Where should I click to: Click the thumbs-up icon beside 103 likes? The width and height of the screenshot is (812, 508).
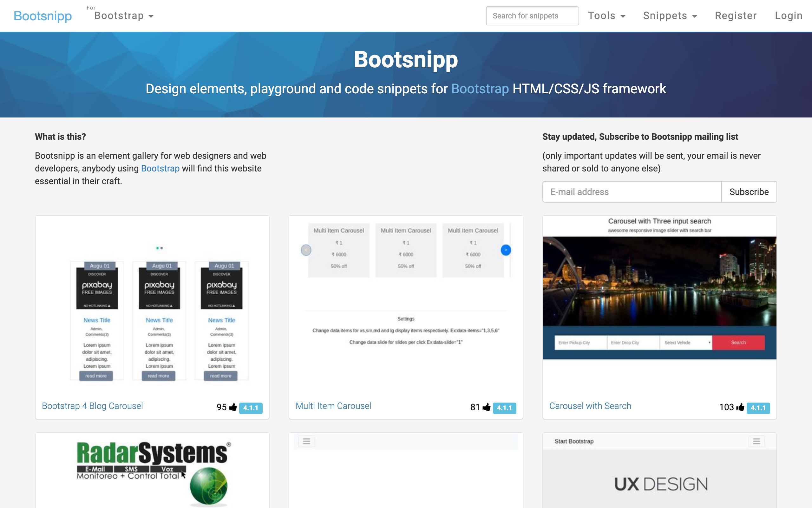click(x=740, y=407)
